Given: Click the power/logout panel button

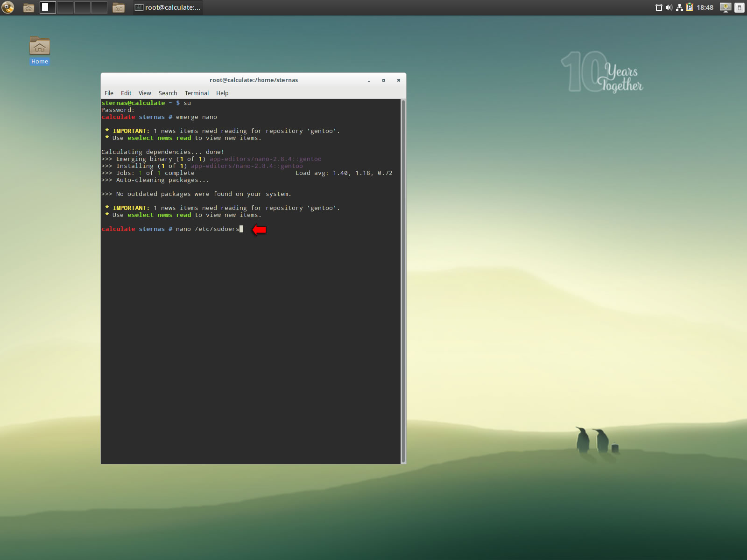Looking at the screenshot, I should (740, 7).
